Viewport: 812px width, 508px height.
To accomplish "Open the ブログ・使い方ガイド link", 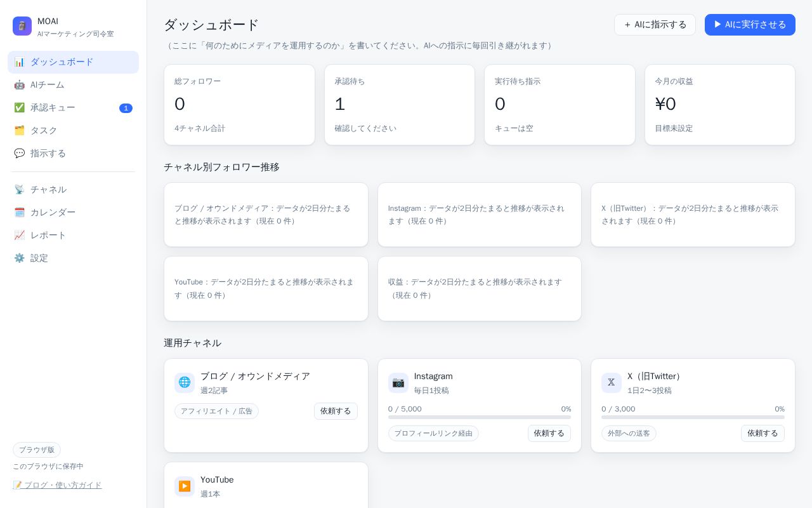I will 57,485.
